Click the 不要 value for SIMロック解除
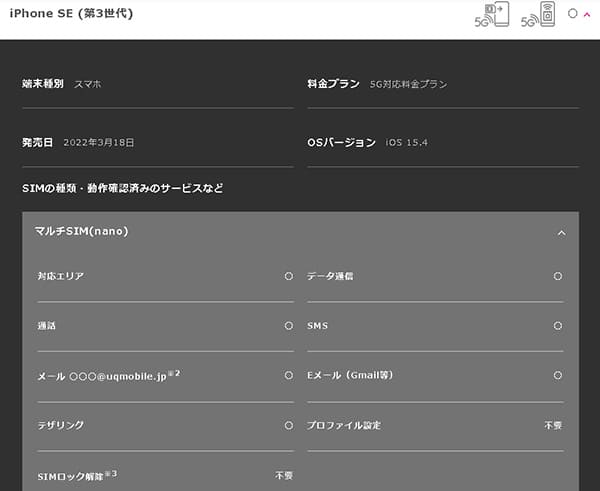The image size is (600, 491). pos(284,475)
